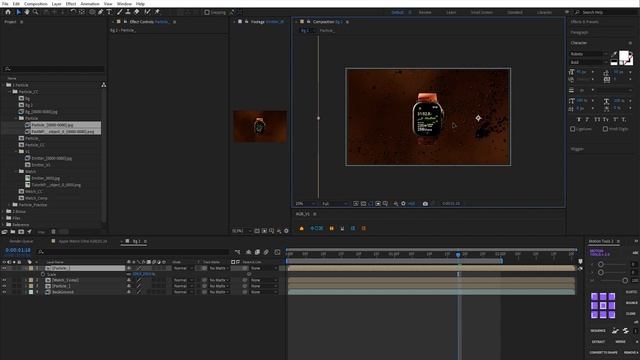Click the Project flowchart icon near 1 Particle

[104, 85]
